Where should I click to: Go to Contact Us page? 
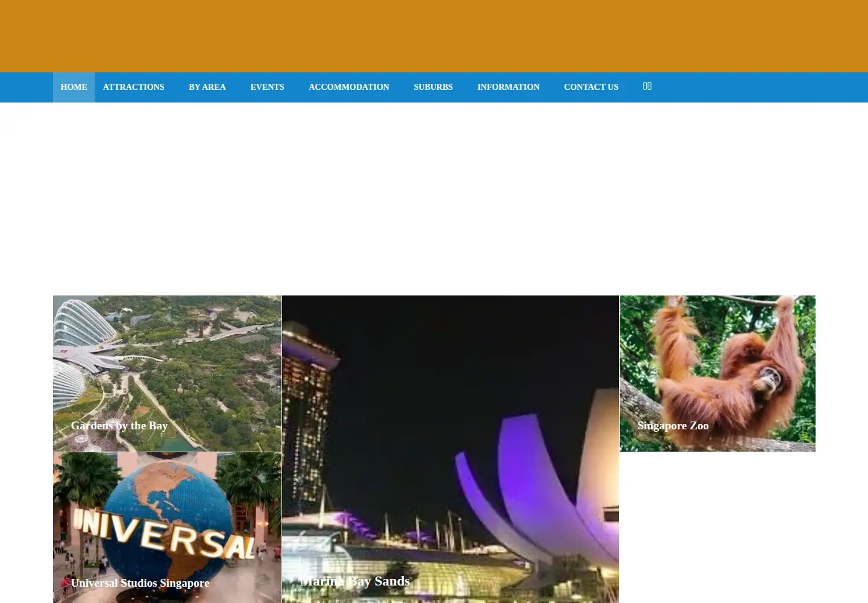pyautogui.click(x=591, y=87)
